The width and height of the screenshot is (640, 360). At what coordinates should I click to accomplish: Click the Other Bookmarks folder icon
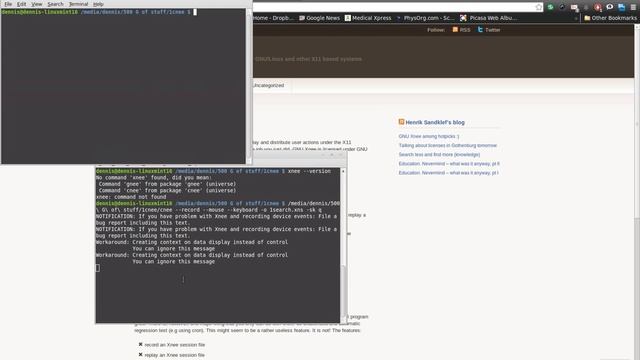pyautogui.click(x=587, y=18)
